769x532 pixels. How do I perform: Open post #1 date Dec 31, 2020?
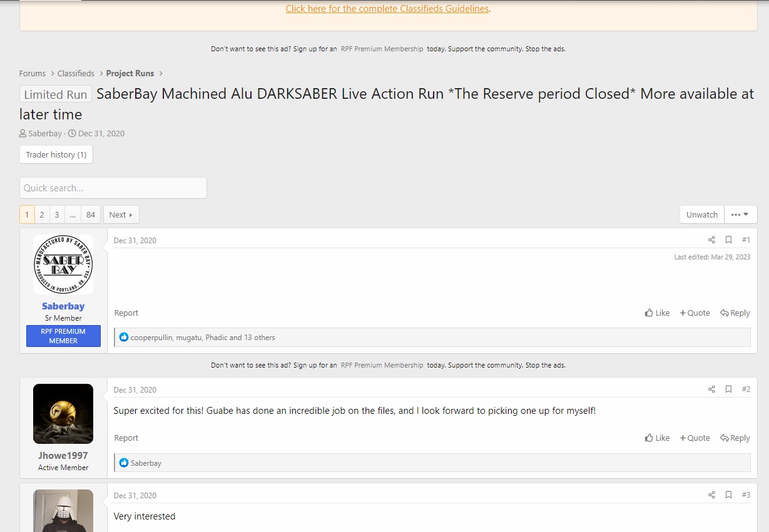pos(135,241)
